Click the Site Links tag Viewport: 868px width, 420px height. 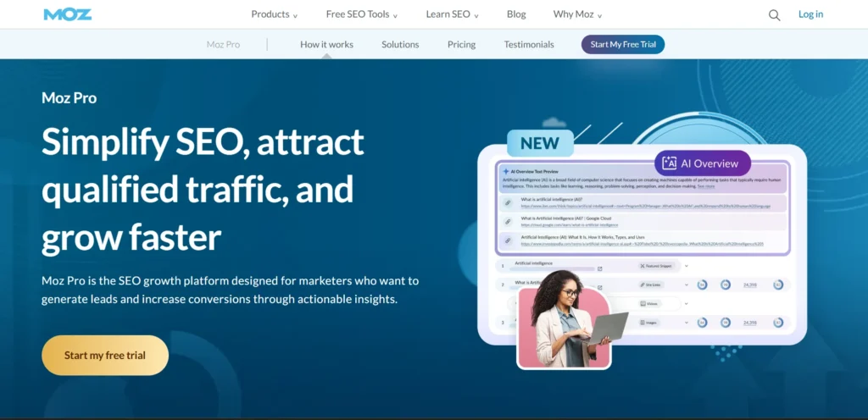pos(651,285)
